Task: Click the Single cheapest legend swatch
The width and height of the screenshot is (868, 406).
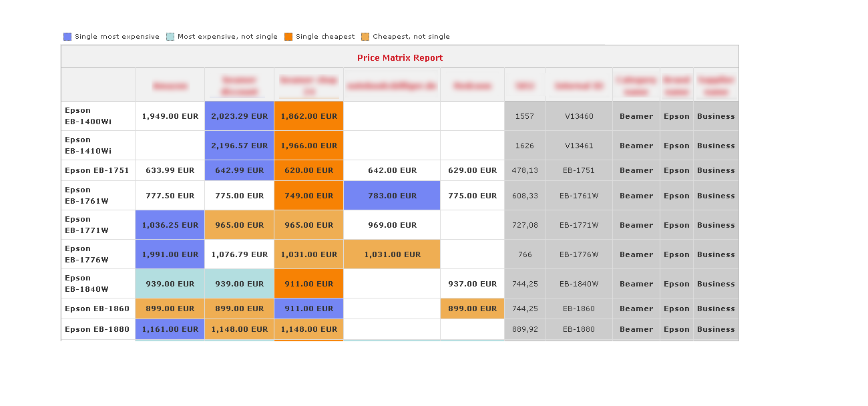Action: [x=288, y=37]
